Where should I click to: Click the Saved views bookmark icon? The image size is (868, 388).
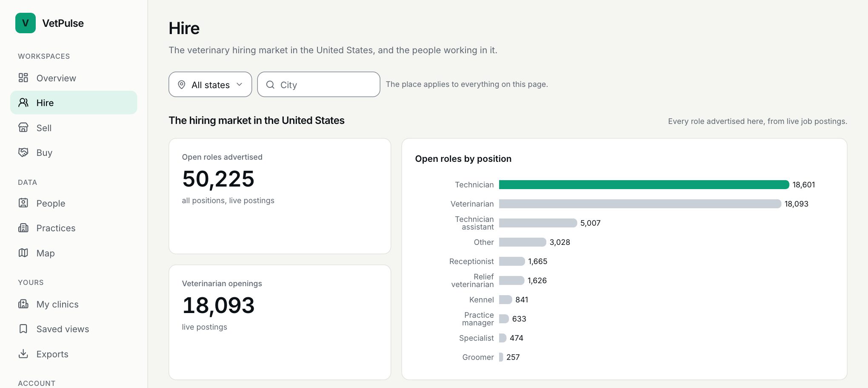click(23, 329)
